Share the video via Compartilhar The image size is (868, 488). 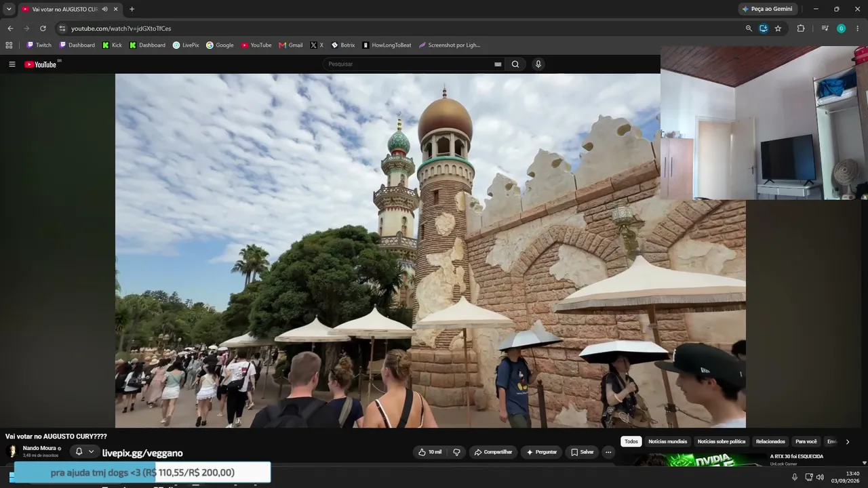[493, 452]
